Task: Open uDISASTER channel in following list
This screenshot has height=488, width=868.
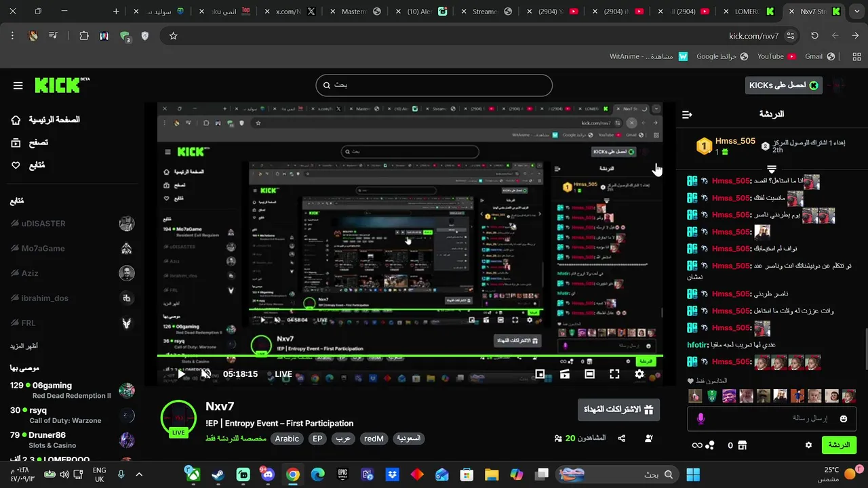Action: (72, 224)
